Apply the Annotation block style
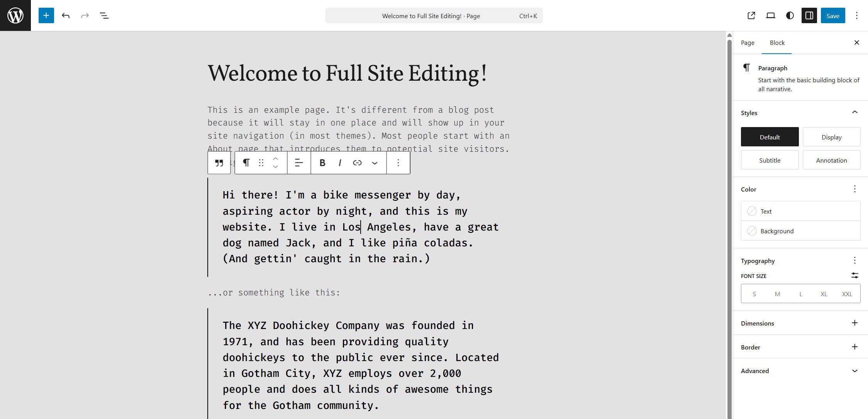Screen dimensions: 868x419 pos(831,160)
